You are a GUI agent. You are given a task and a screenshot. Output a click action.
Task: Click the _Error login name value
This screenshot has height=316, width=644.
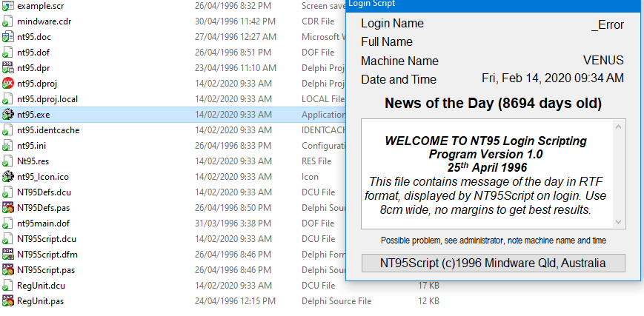pyautogui.click(x=608, y=24)
